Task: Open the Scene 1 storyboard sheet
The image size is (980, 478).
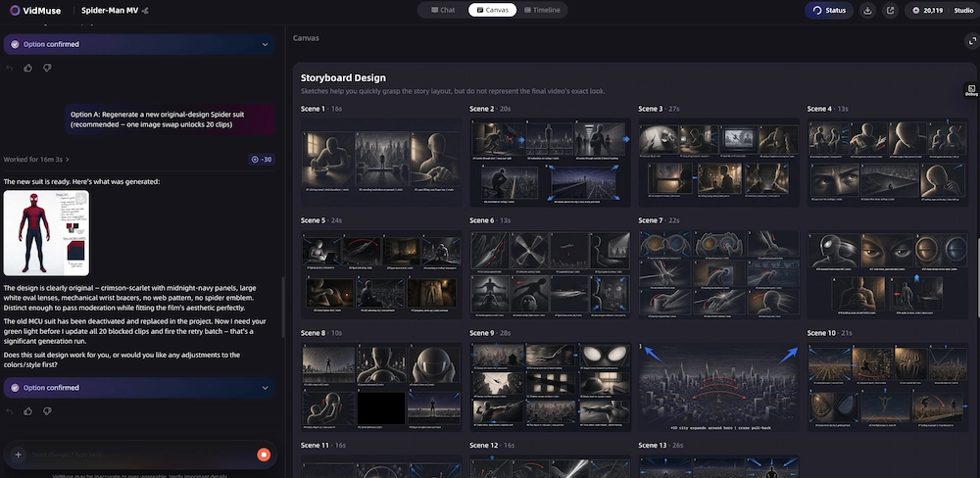Action: coord(381,163)
